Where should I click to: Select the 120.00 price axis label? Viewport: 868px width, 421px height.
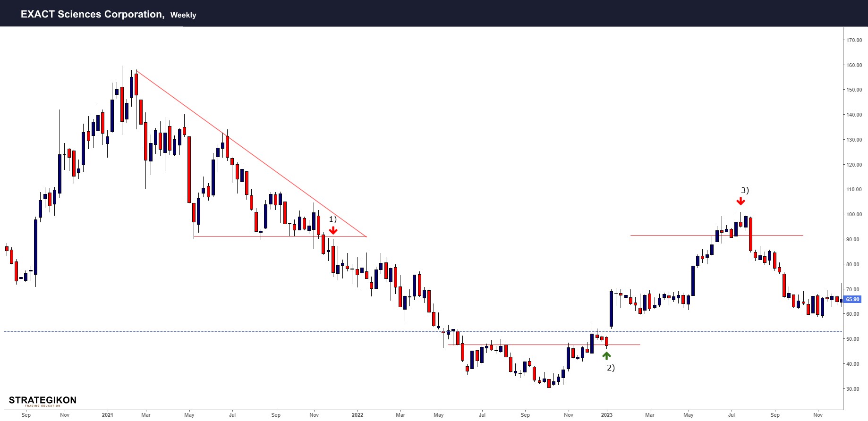coord(854,165)
